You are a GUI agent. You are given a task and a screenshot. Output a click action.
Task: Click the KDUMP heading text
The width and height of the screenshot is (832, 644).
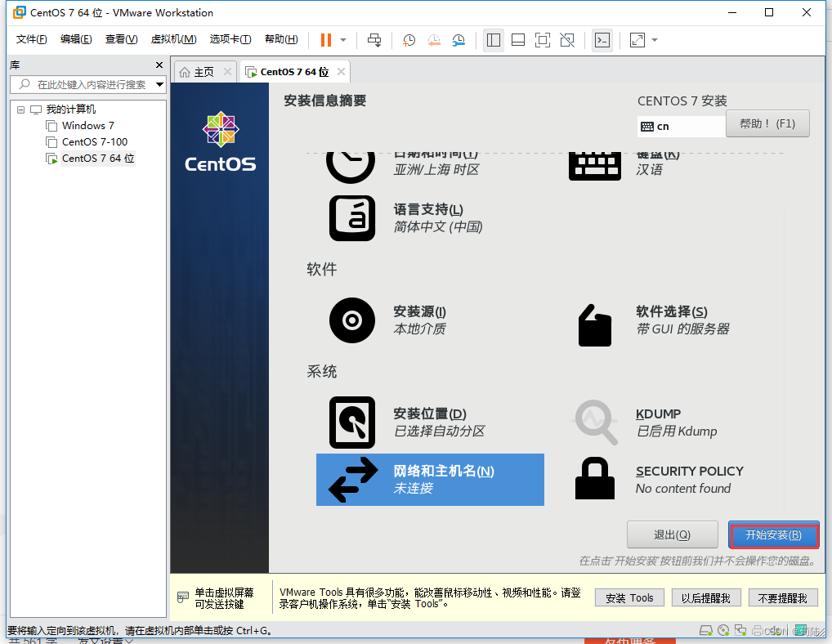tap(658, 414)
